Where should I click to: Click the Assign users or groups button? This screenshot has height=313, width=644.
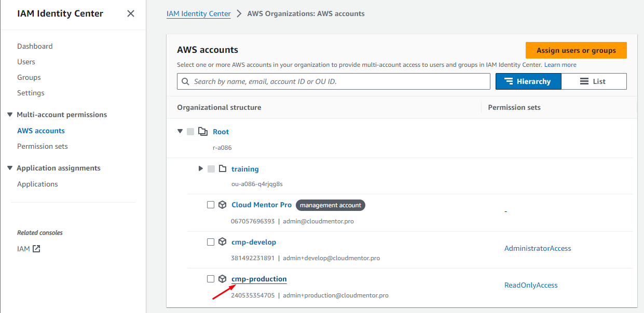click(x=576, y=50)
